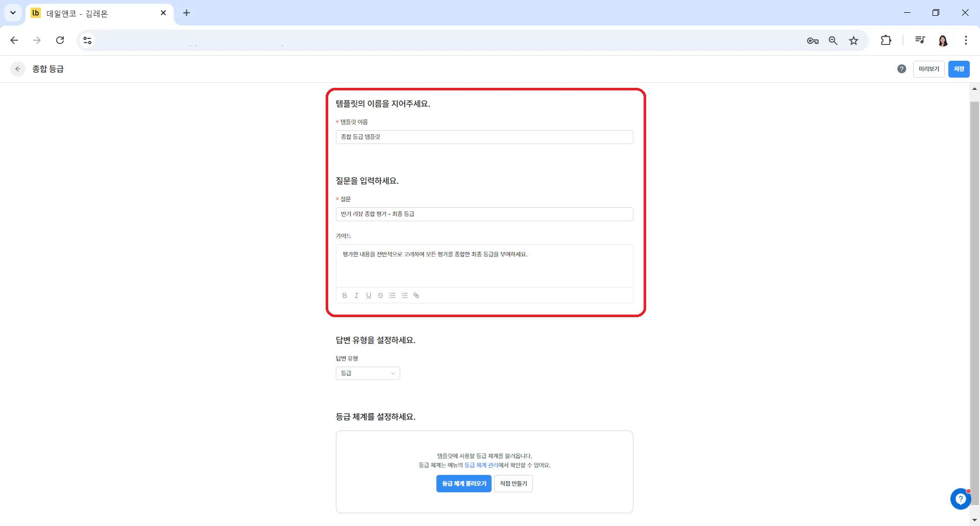Open the tab search dropdown arrow
This screenshot has width=980, height=526.
[13, 13]
